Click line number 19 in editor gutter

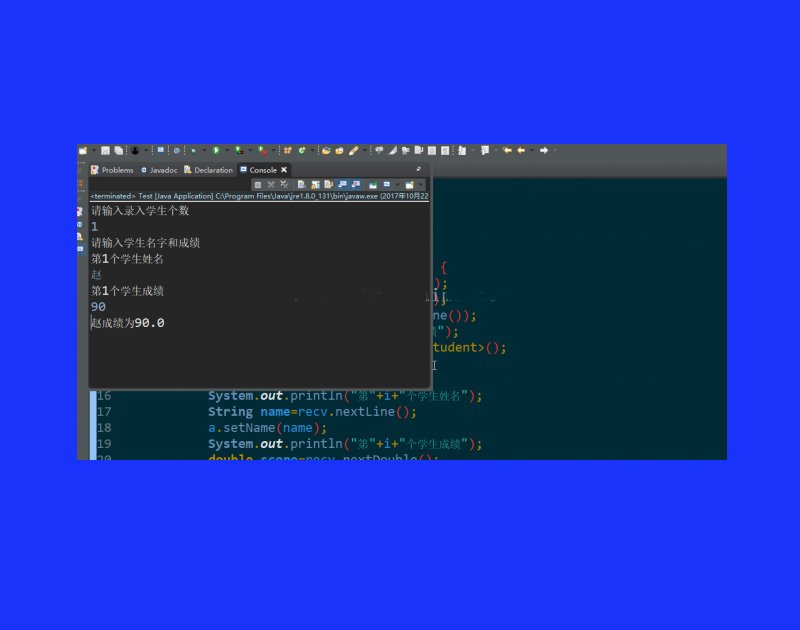point(104,444)
